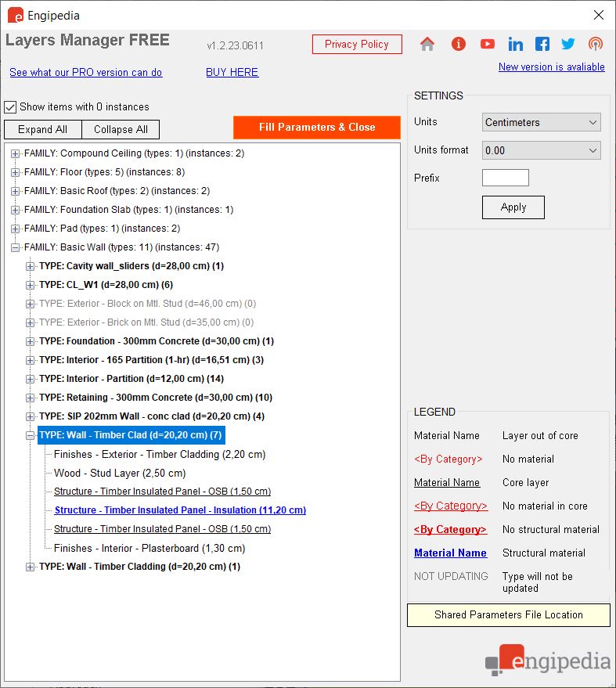Open the Twitter bird icon

coord(568,44)
